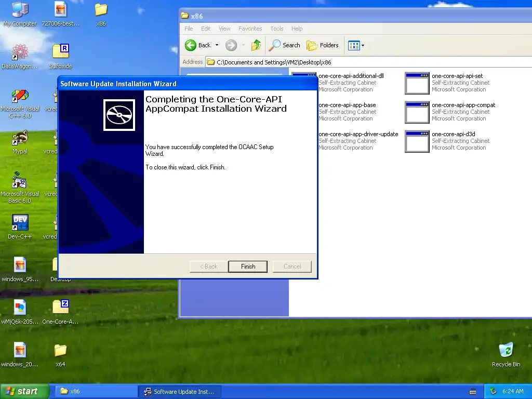532x399 pixels.
Task: Click Start button on taskbar
Action: (x=24, y=392)
